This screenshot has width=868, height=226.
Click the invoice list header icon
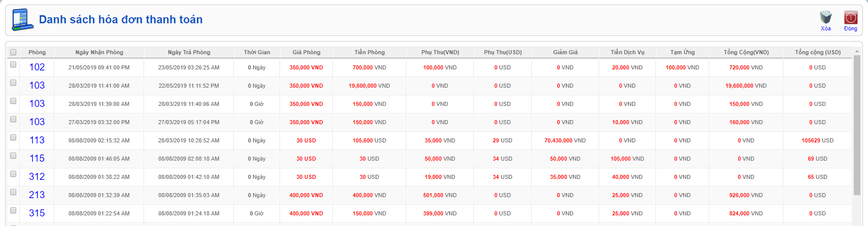click(22, 20)
